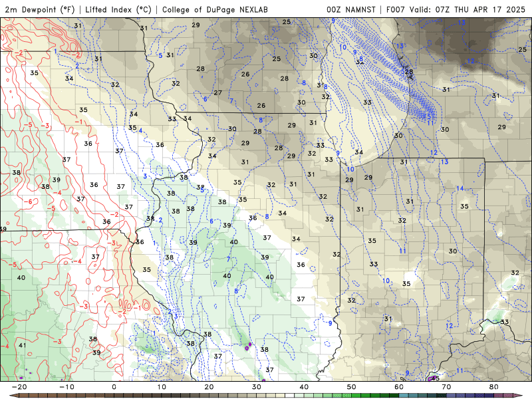Select the "0" tick label on the color scale
The height and width of the screenshot is (399, 532).
114,387
